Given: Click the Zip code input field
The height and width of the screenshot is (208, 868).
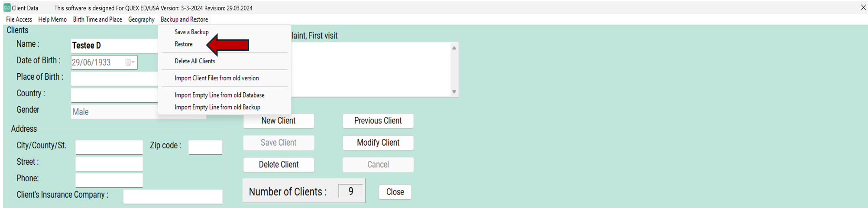Looking at the screenshot, I should (x=205, y=147).
